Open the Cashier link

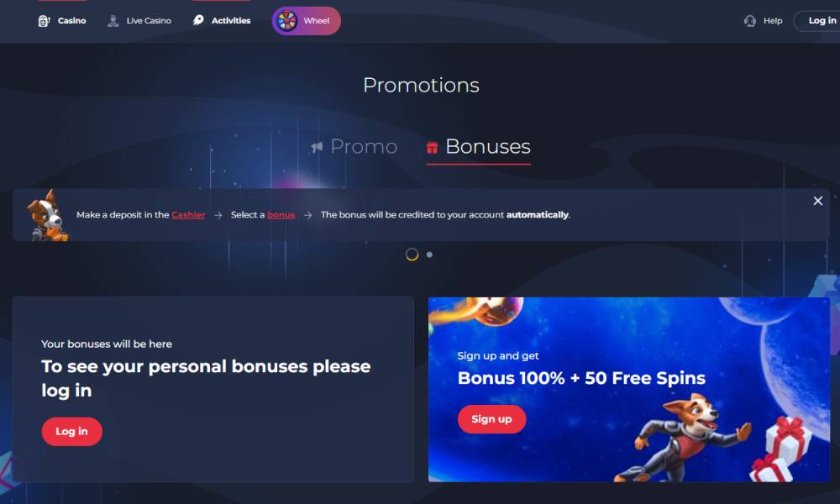coord(188,215)
